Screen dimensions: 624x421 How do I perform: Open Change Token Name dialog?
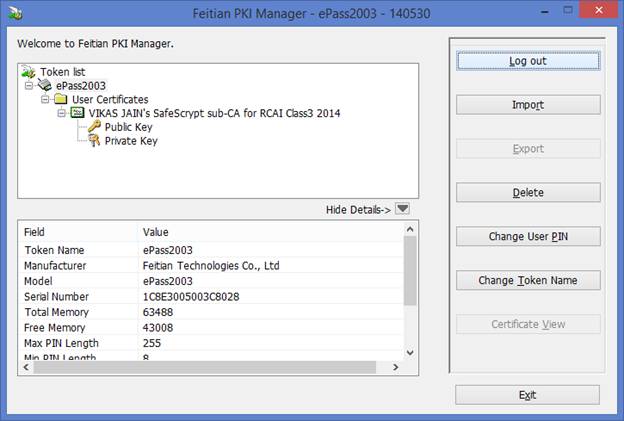[528, 280]
